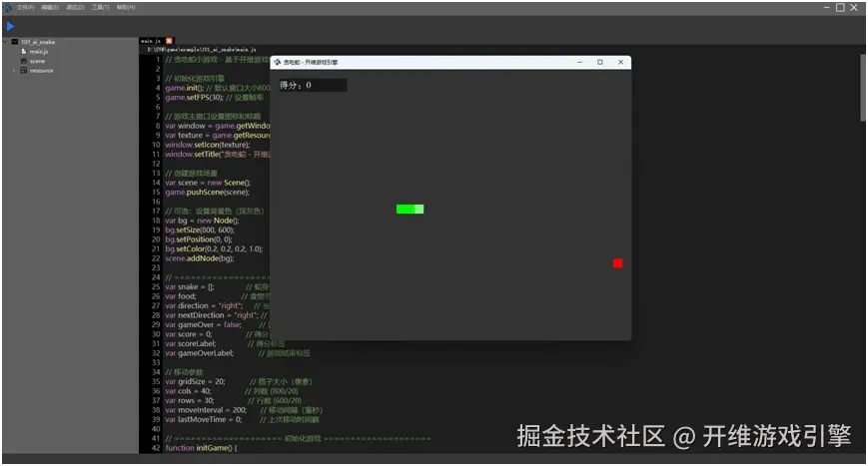Click the 得分: 0 score label
Screen dimensions: 868x466
click(313, 85)
